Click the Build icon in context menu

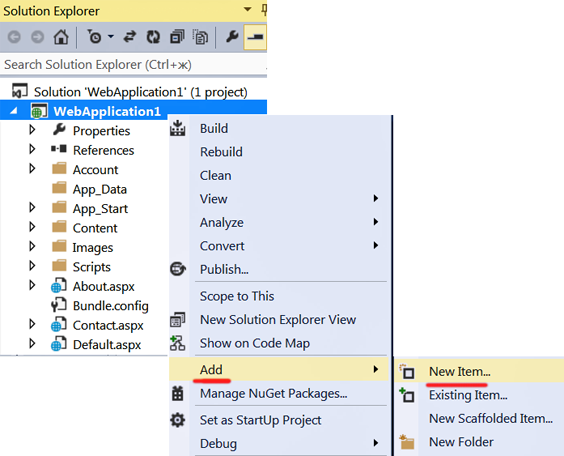[x=178, y=128]
